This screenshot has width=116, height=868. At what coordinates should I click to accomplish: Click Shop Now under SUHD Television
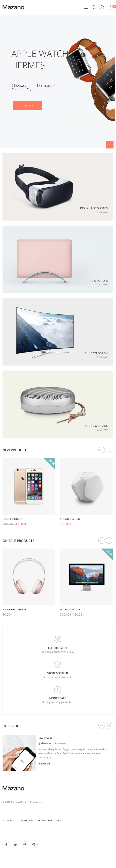(x=102, y=357)
